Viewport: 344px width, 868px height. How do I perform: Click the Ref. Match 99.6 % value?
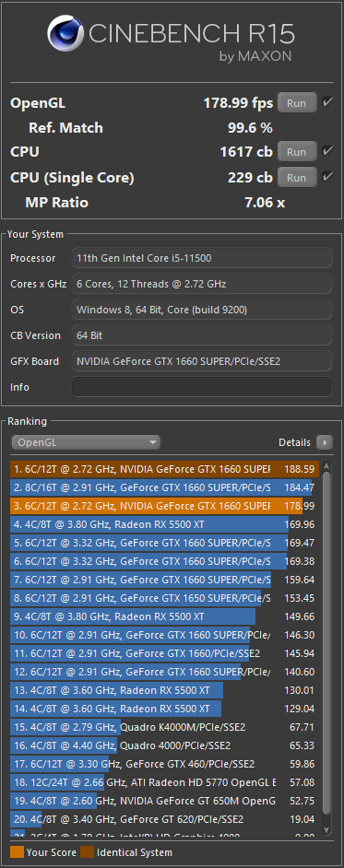pos(250,128)
